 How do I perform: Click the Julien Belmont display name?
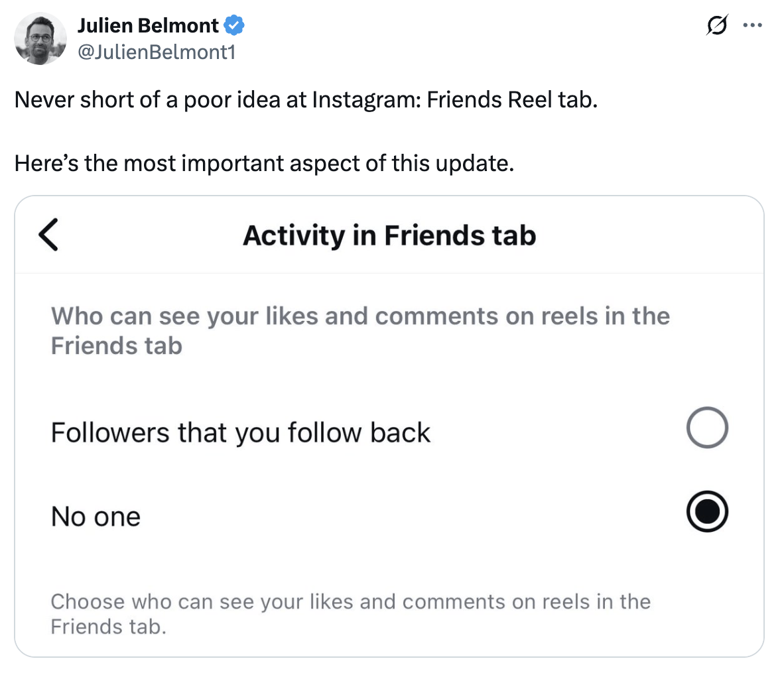(x=148, y=26)
